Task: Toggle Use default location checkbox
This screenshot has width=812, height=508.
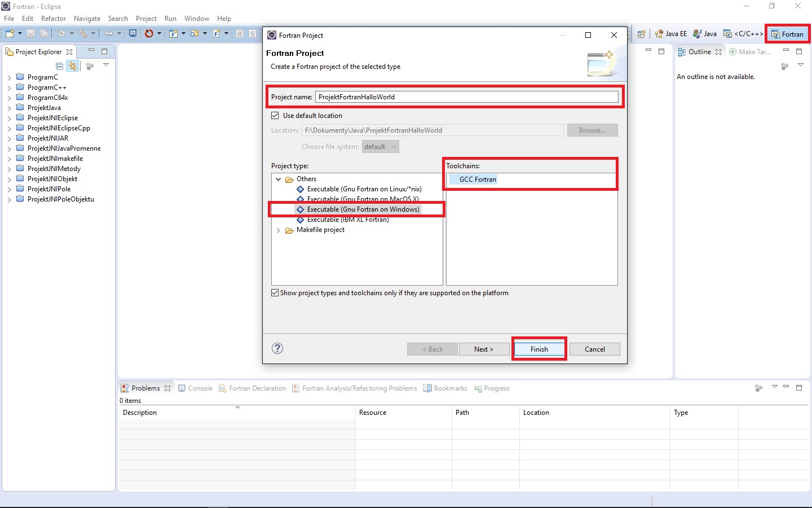Action: [x=275, y=116]
